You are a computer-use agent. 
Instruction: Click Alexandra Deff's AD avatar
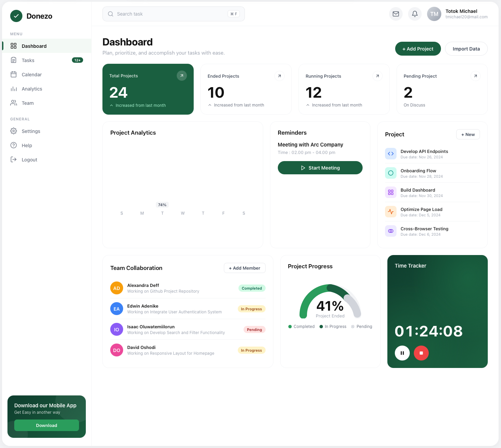(x=117, y=288)
